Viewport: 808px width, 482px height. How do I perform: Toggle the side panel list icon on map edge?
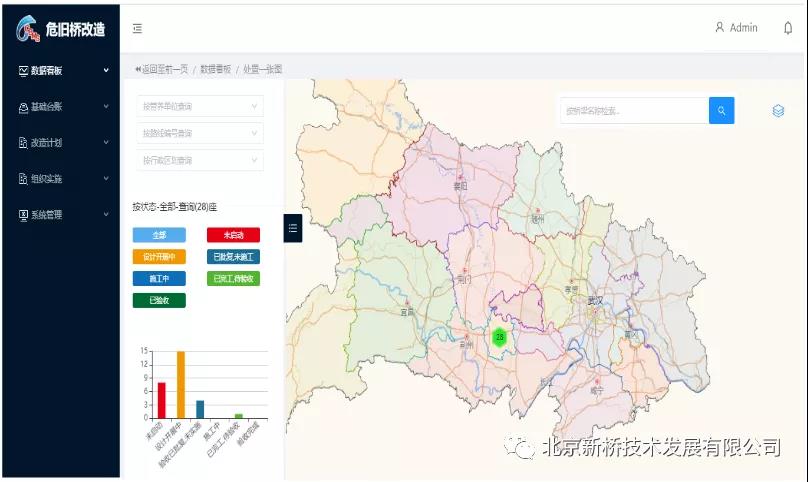click(x=292, y=228)
